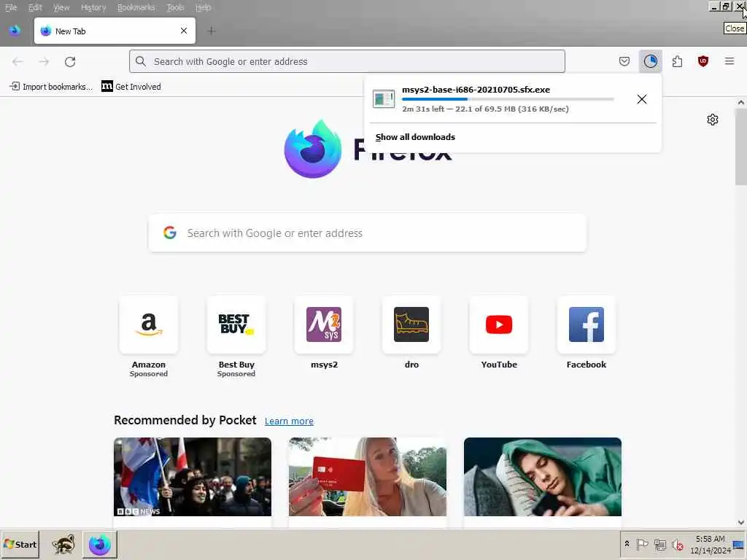Open the Help menu
This screenshot has width=747, height=560.
pos(203,7)
